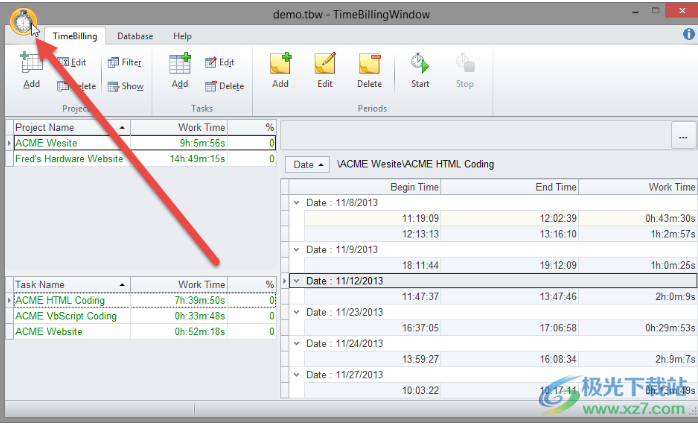The height and width of the screenshot is (425, 698).
Task: Collapse the Date 11/24/2013 group
Action: point(296,344)
